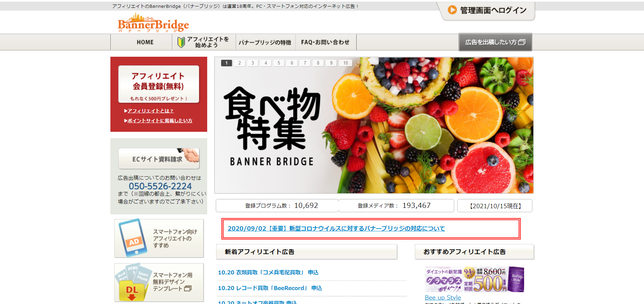Click the external window icon on advertiser button
Screen dimensions: 644x304
[x=522, y=42]
